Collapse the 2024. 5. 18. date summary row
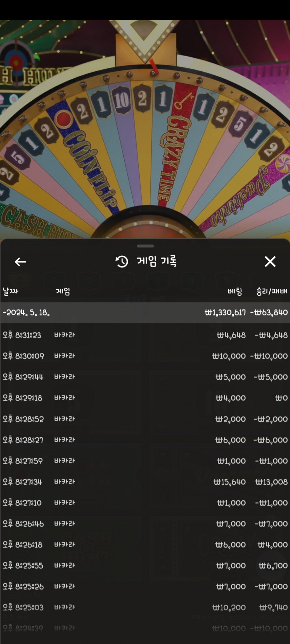The width and height of the screenshot is (290, 644). [145, 313]
